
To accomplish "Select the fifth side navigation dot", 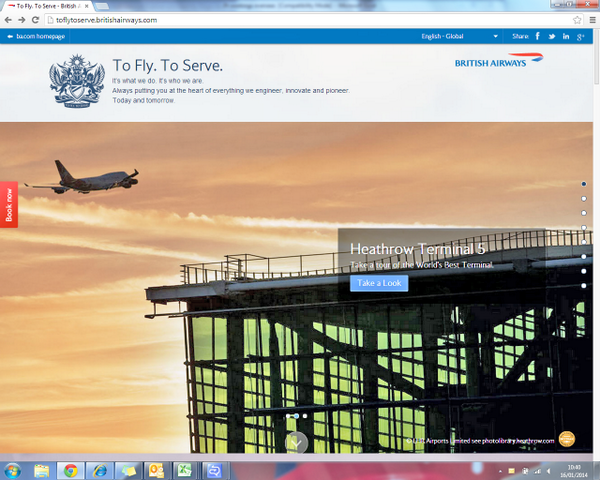I will click(x=584, y=242).
